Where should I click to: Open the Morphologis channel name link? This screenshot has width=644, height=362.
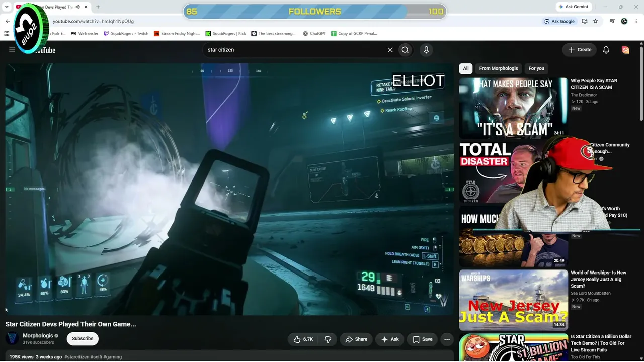click(x=38, y=336)
